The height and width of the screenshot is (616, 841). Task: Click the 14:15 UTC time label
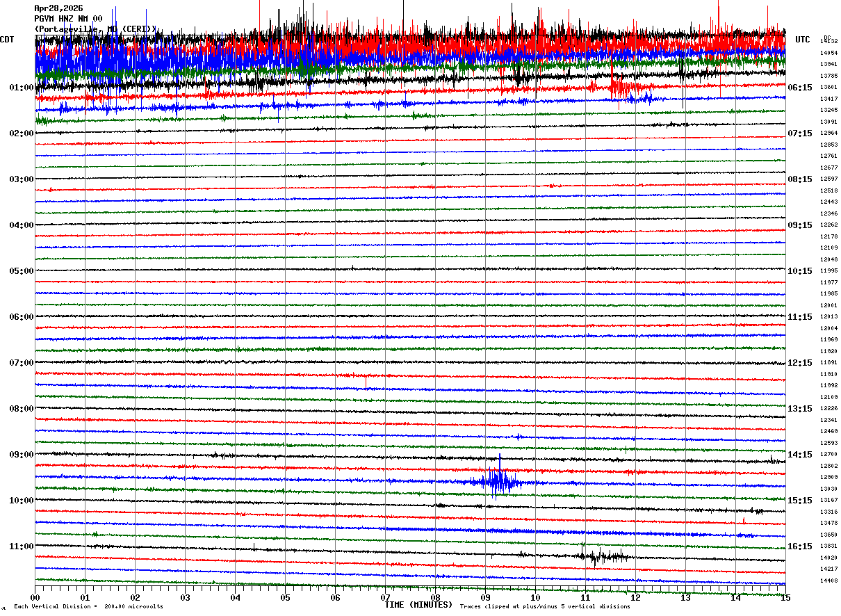point(800,455)
